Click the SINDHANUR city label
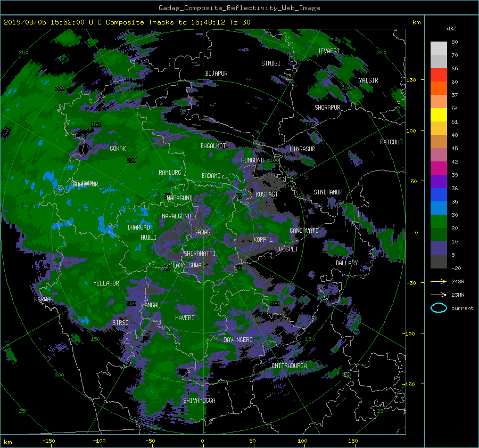Viewport: 479px width, 448px height. click(x=328, y=192)
